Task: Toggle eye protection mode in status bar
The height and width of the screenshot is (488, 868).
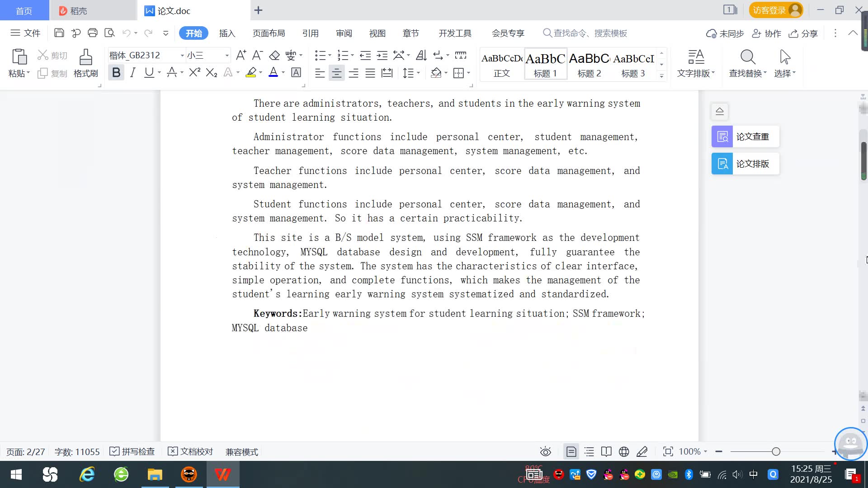Action: 545,452
